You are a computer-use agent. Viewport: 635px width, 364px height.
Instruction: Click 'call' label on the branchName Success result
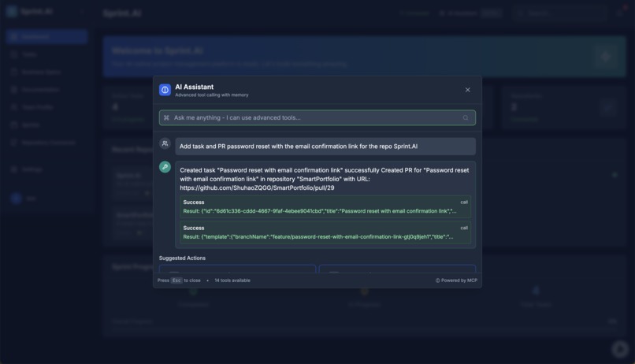pyautogui.click(x=464, y=228)
